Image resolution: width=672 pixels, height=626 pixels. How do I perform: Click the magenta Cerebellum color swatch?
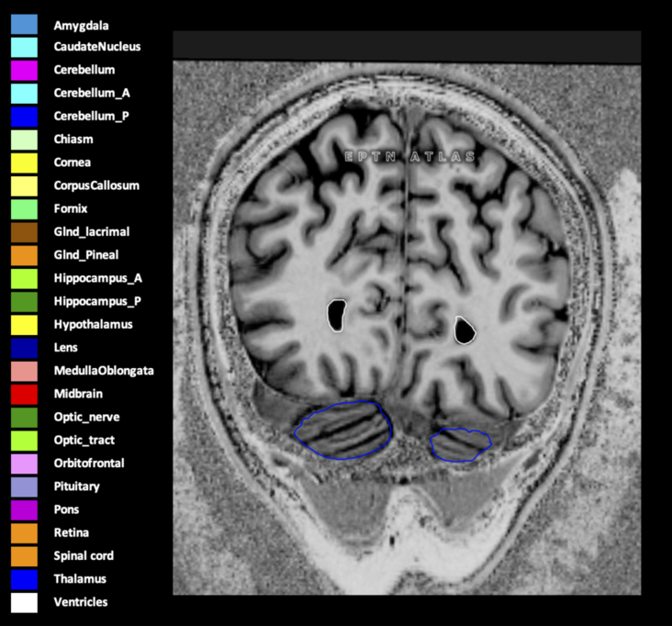(24, 71)
